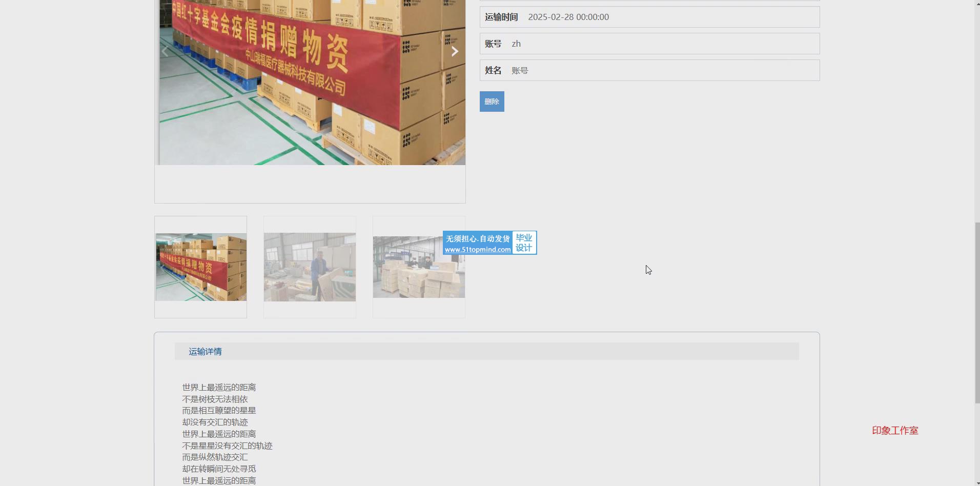Image resolution: width=980 pixels, height=486 pixels.
Task: Click the text line 而是相互瞭望的星星
Action: [219, 411]
